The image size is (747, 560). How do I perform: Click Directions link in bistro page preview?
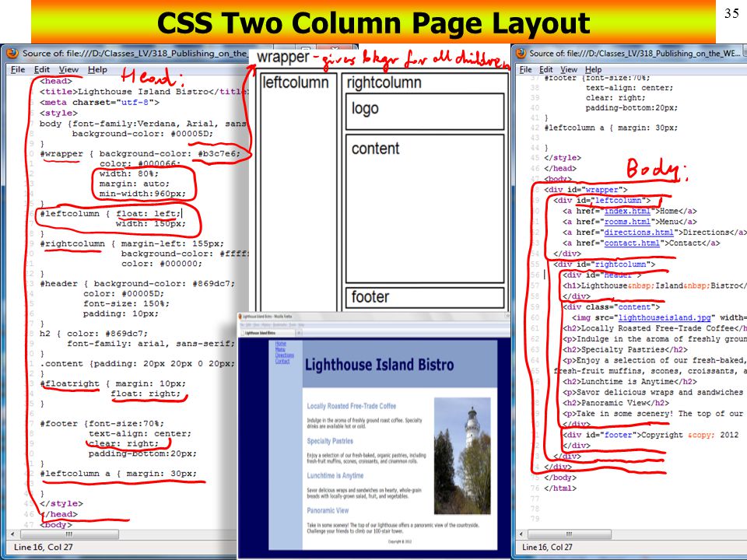[x=284, y=355]
